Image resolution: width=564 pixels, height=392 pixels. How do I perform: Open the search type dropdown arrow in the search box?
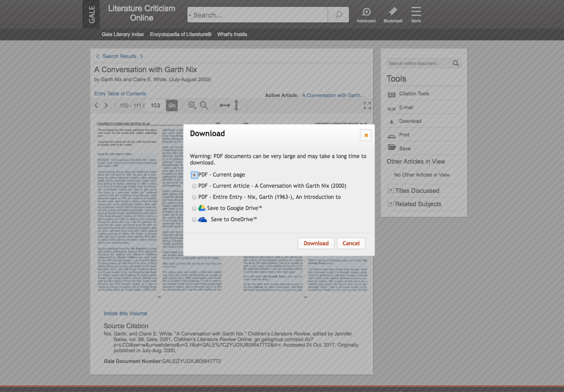click(190, 15)
